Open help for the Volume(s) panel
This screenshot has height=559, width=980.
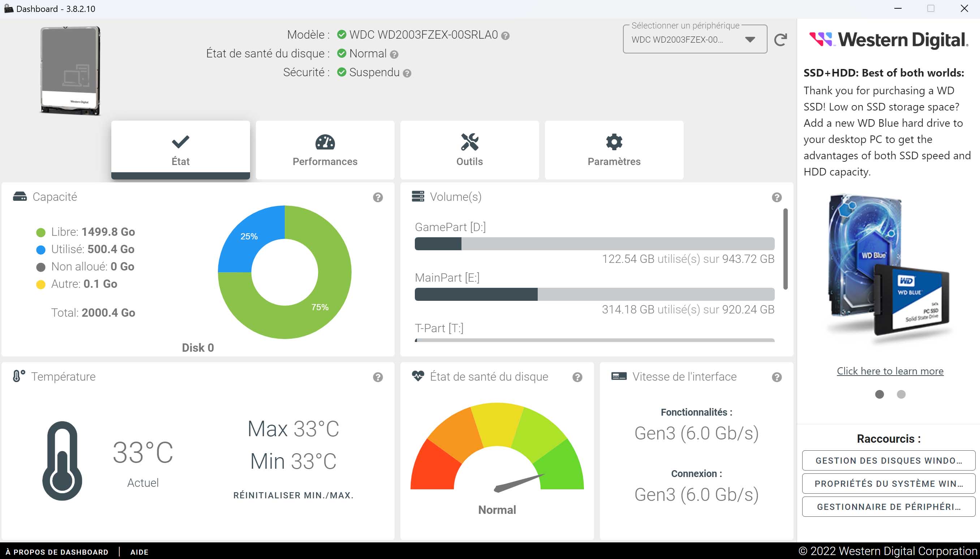pyautogui.click(x=777, y=197)
